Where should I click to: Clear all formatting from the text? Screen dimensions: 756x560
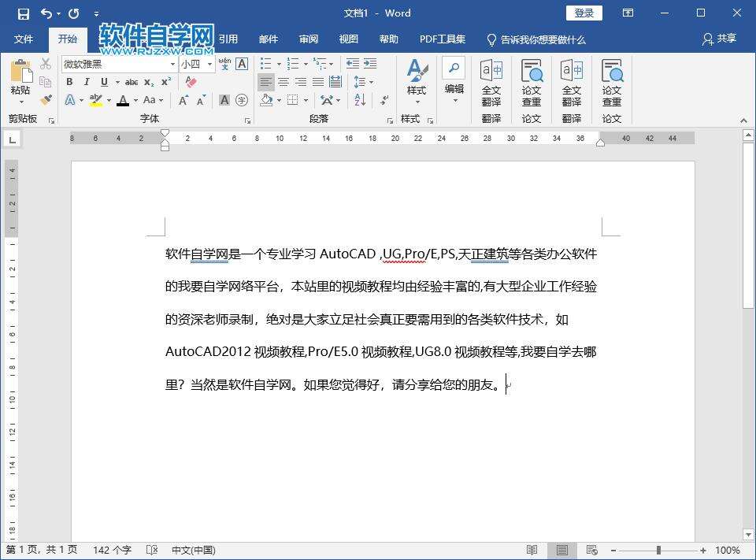click(x=191, y=82)
